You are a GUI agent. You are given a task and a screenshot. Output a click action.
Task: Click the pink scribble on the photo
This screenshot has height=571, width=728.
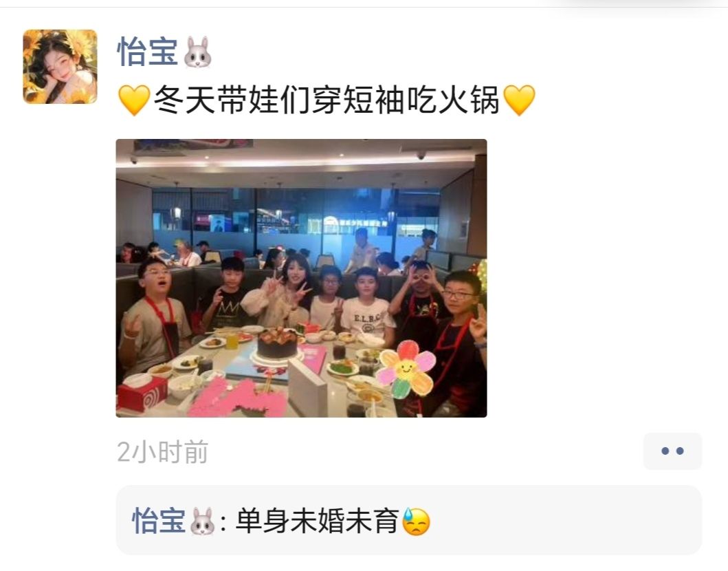coord(236,398)
